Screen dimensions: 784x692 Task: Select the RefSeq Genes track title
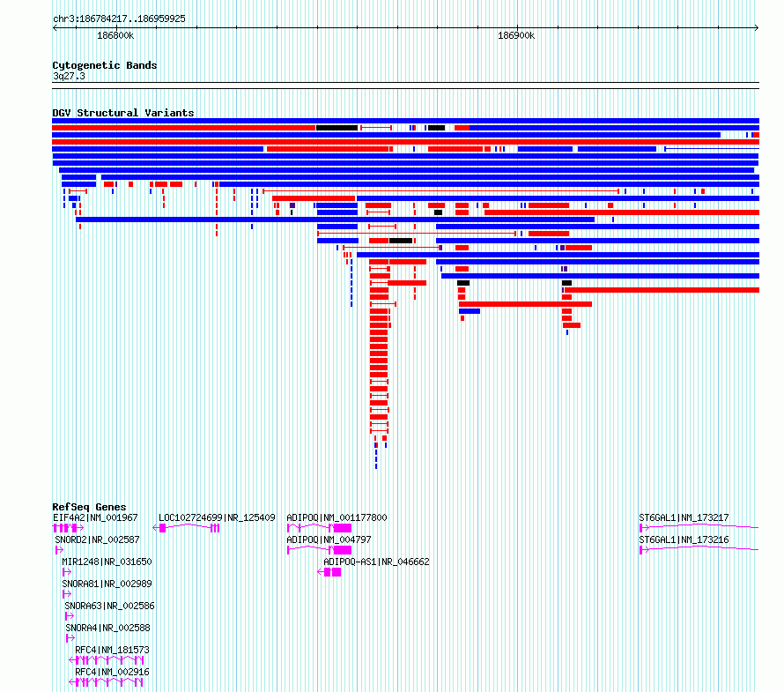(x=89, y=506)
